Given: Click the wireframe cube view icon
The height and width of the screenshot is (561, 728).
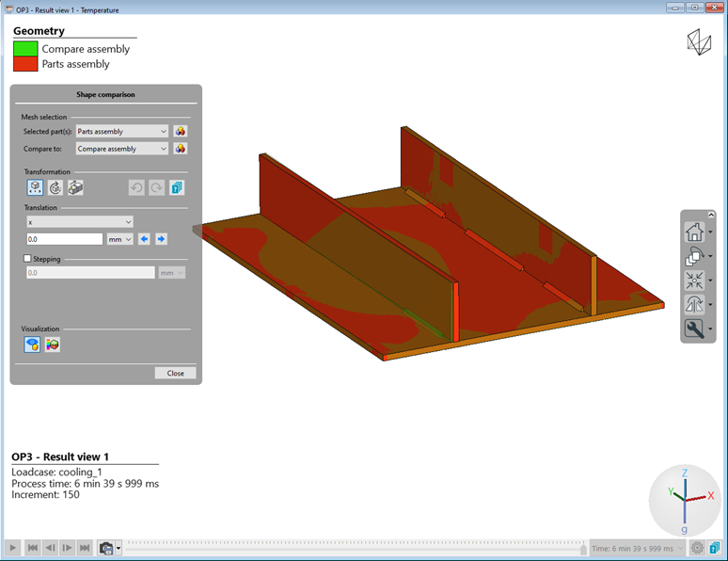Looking at the screenshot, I should click(x=699, y=42).
